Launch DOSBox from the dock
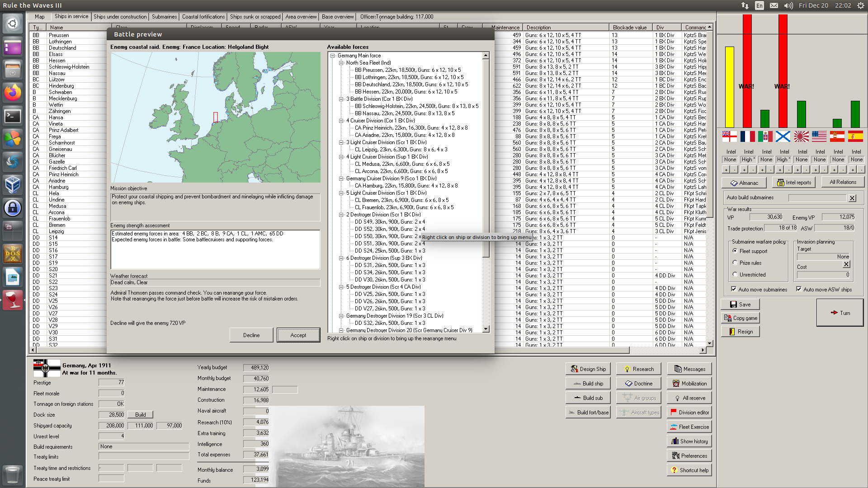Screen dimensions: 868x488 [13, 254]
